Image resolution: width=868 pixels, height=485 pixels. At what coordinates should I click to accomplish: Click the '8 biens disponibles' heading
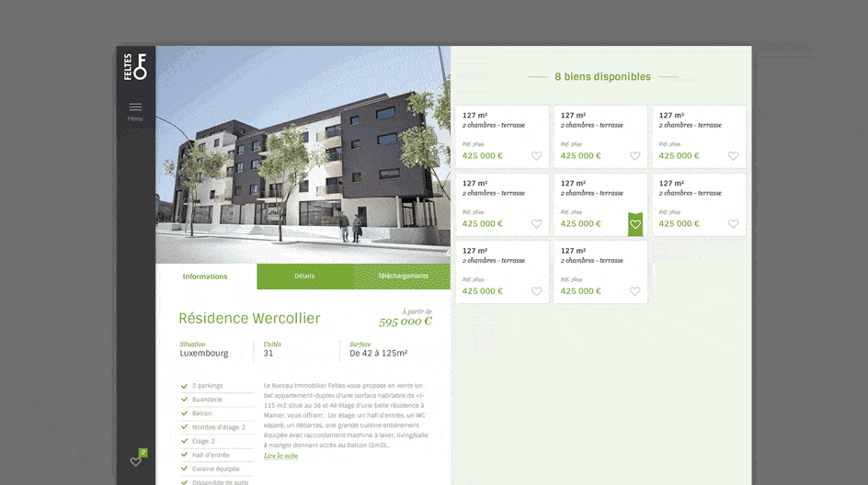click(x=603, y=77)
